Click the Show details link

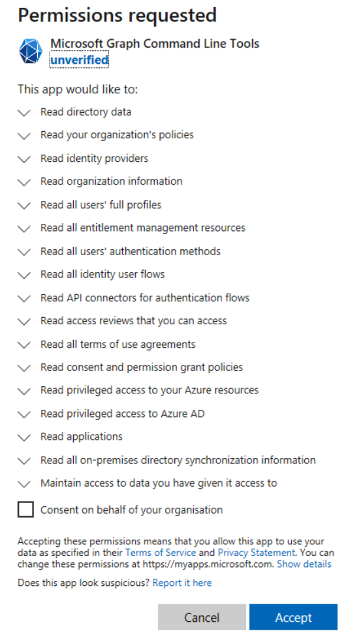(x=304, y=564)
